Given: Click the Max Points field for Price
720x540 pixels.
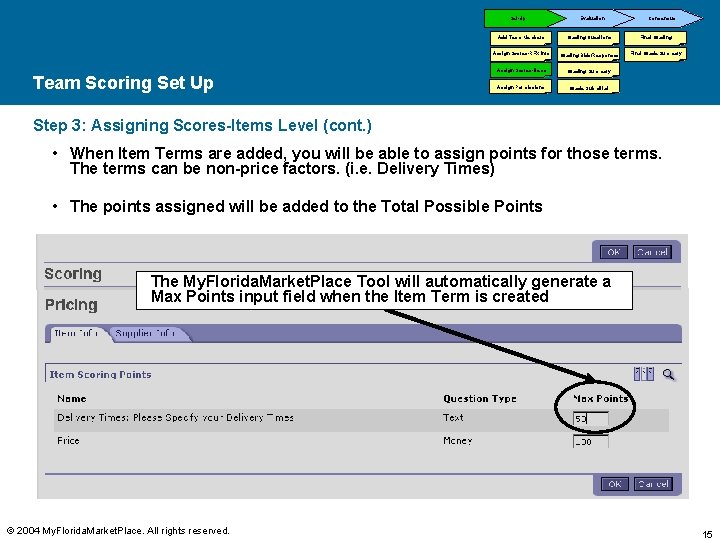Looking at the screenshot, I should click(x=591, y=442).
